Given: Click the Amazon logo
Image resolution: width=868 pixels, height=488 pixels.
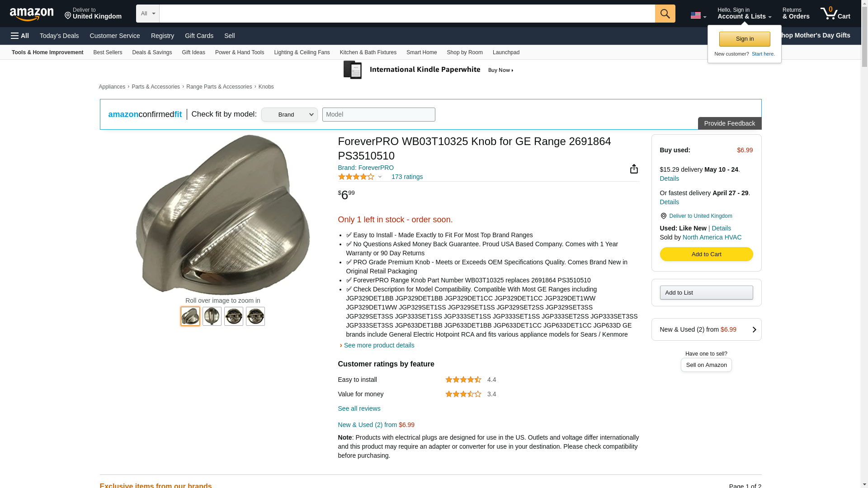Looking at the screenshot, I should coord(32,14).
